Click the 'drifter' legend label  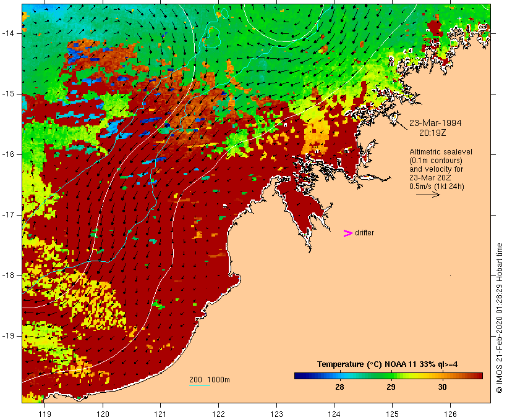[364, 233]
